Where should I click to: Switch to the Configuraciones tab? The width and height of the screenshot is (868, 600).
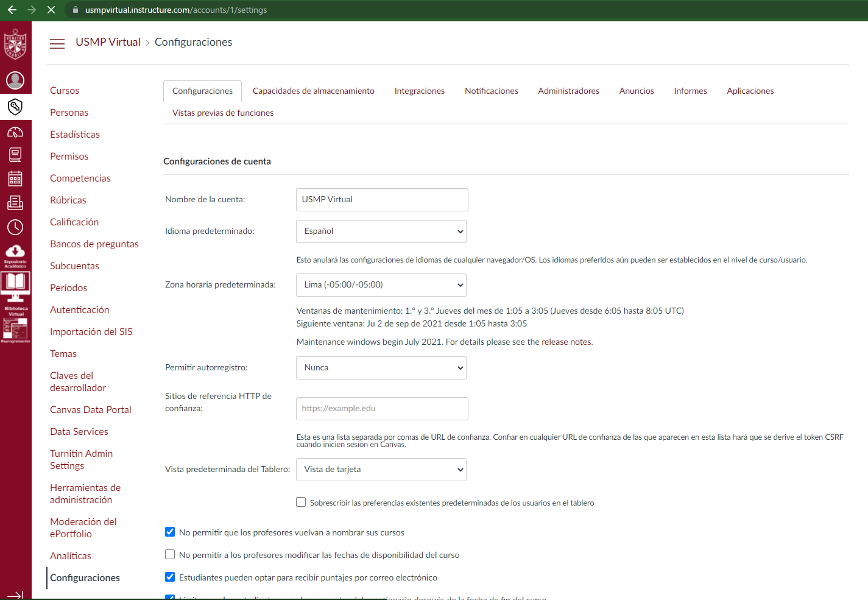click(202, 91)
